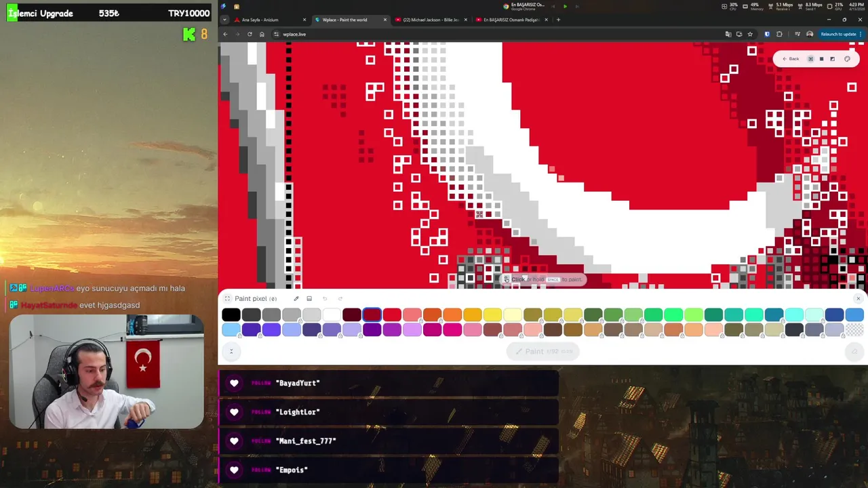Viewport: 868px width, 488px height.
Task: Click translate page icon in address bar
Action: point(728,34)
